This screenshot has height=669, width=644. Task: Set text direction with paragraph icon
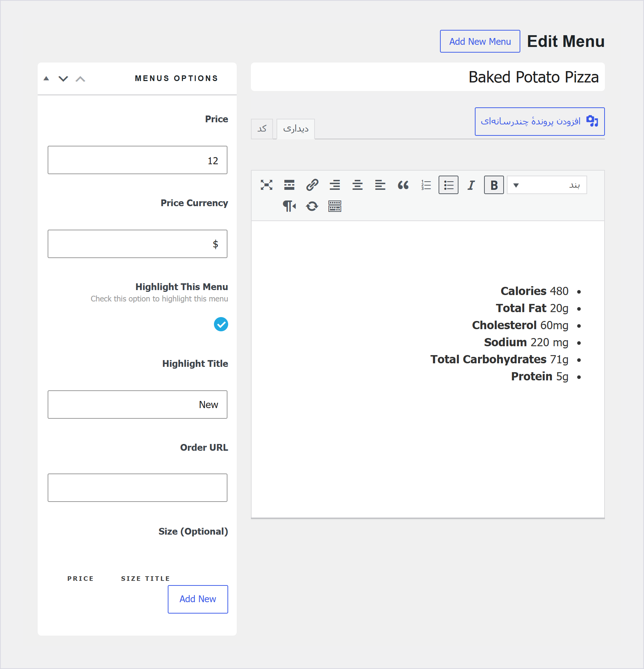289,206
